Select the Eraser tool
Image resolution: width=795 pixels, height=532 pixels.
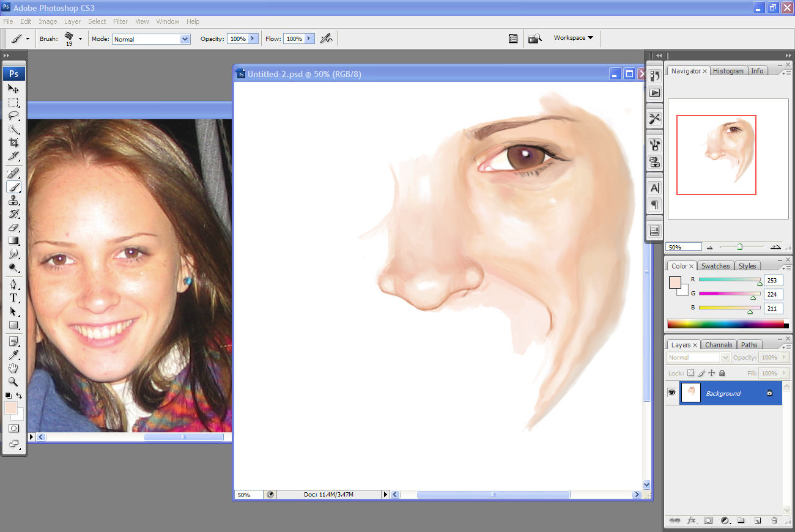coord(13,227)
